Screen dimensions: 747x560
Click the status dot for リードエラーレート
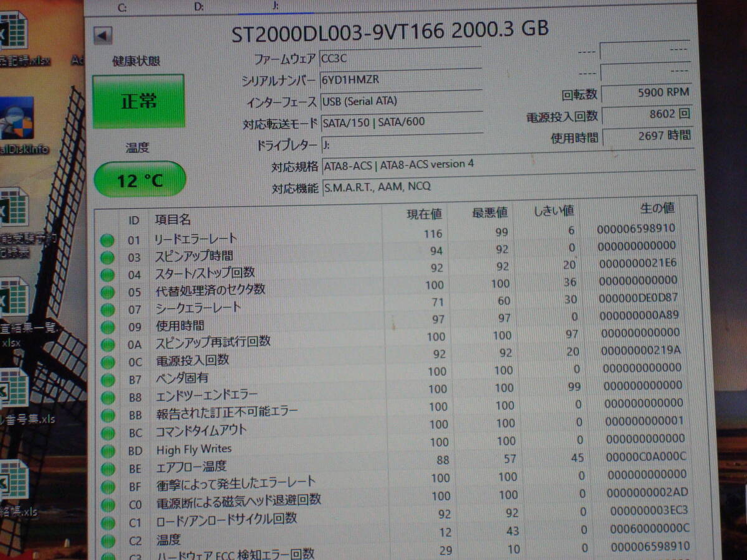click(108, 241)
